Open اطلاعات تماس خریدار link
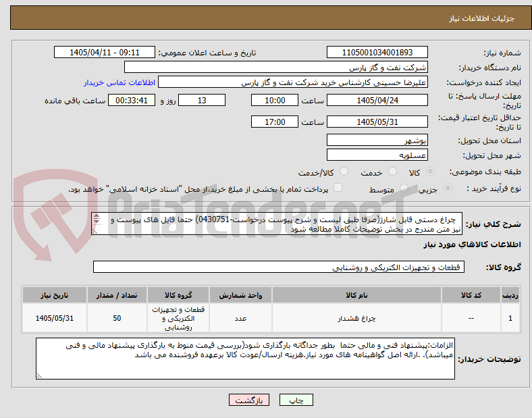The image size is (532, 418). tap(119, 82)
